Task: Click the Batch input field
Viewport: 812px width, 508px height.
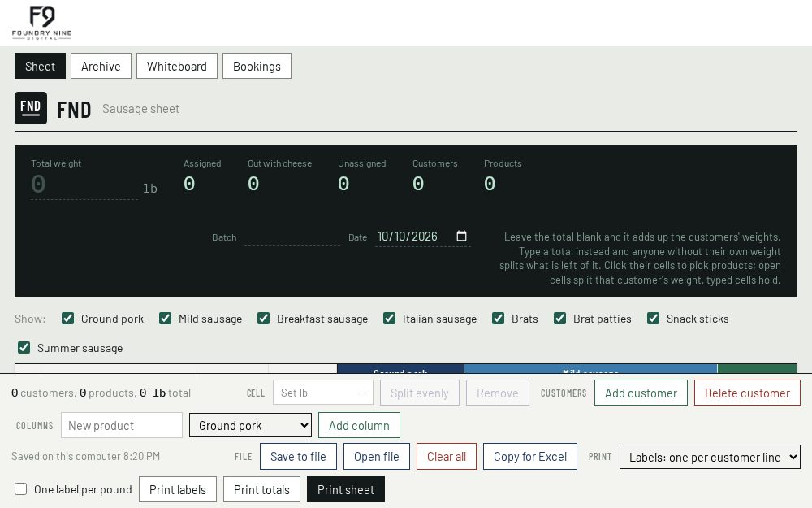Action: (x=292, y=237)
